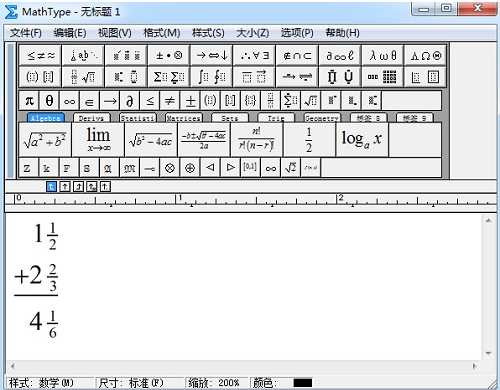Open underbar and overbar templates palette
Image resolution: width=500 pixels, height=390 pixels.
point(254,77)
